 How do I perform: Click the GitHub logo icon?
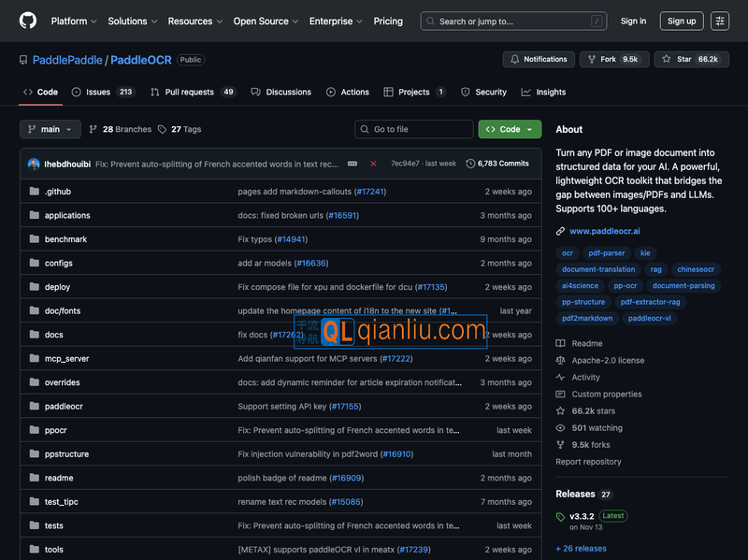coord(28,21)
